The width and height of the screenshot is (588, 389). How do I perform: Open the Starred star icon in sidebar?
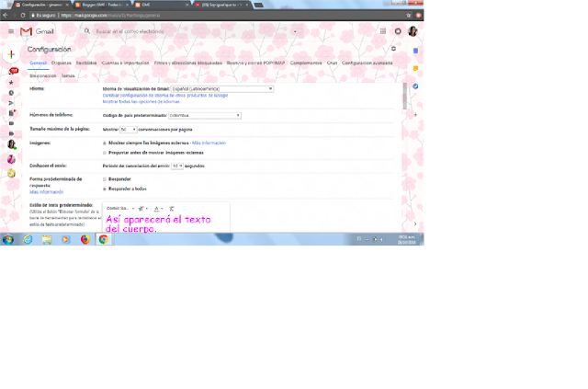tap(11, 82)
